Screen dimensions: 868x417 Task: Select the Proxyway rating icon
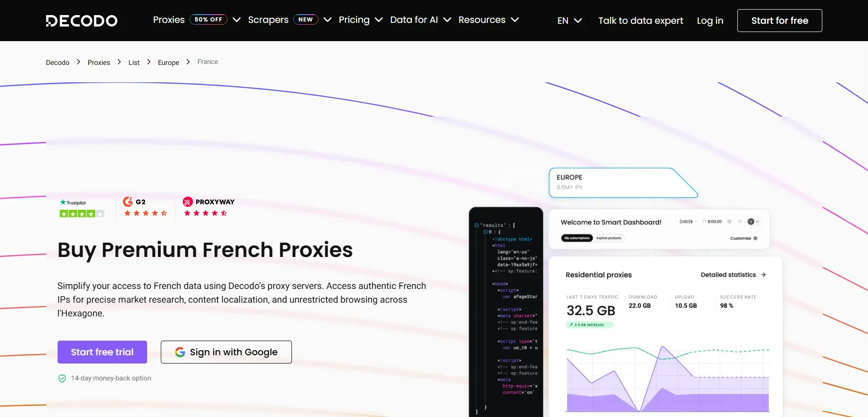pyautogui.click(x=187, y=202)
